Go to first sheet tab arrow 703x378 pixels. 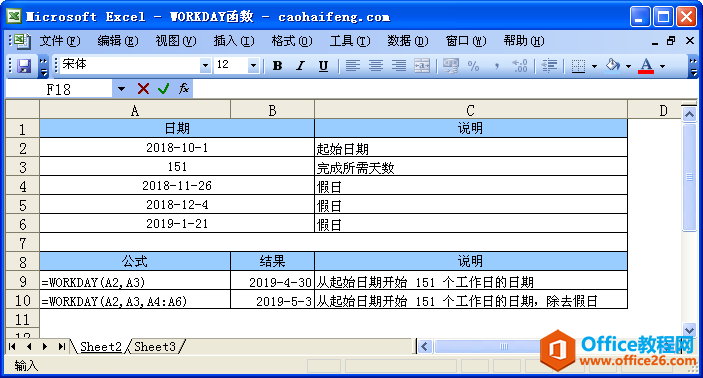point(12,347)
